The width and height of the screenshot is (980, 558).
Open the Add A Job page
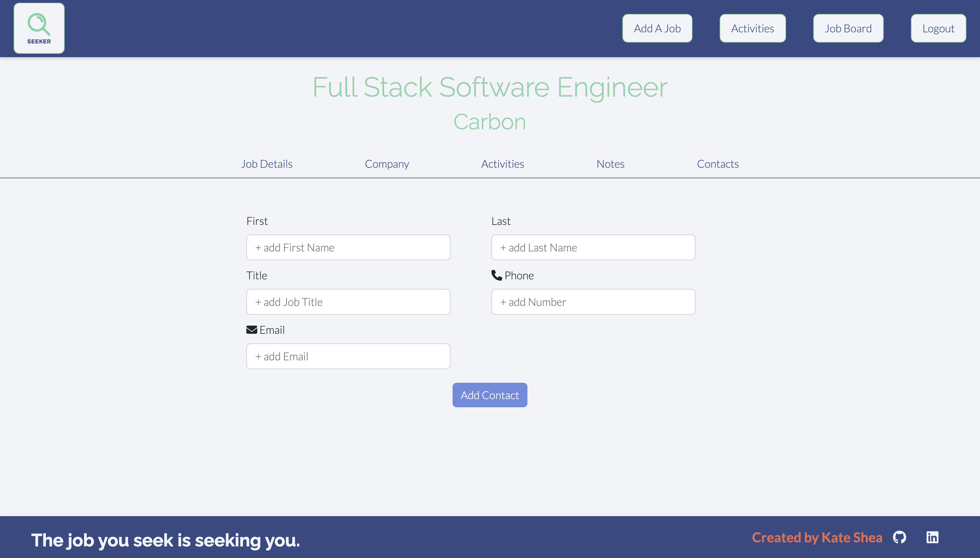[x=657, y=28]
